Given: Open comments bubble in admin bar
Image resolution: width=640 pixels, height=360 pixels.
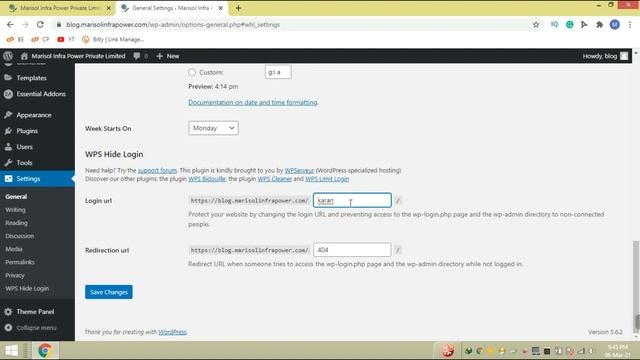Looking at the screenshot, I should (140, 56).
